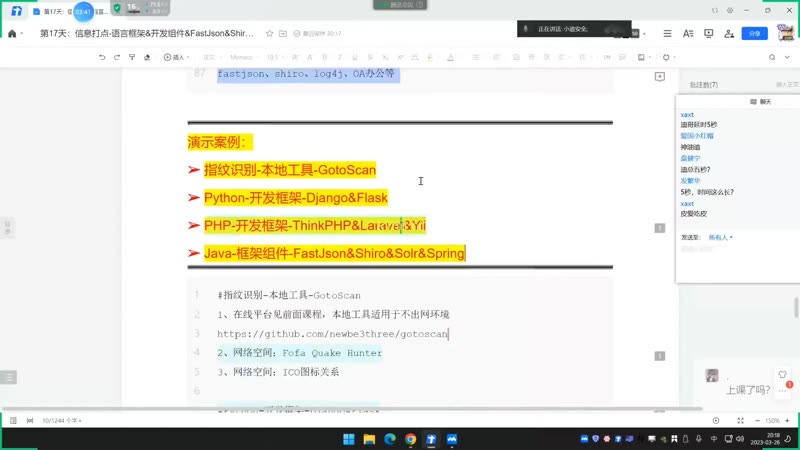Click the move-to-folder icon beside title
Viewport: 800px width, 450px height.
pos(283,34)
